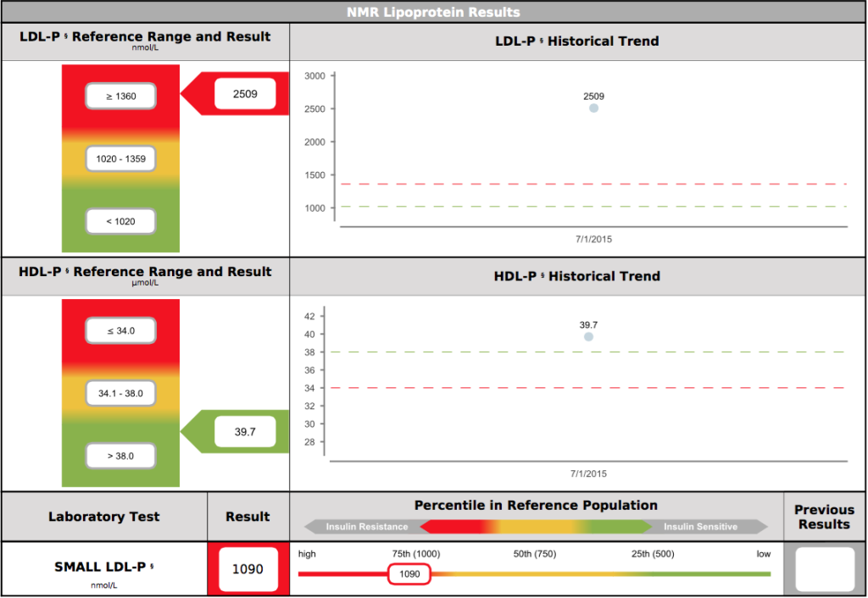Select the 2509 data point dot in the LDL-P chart

click(593, 108)
